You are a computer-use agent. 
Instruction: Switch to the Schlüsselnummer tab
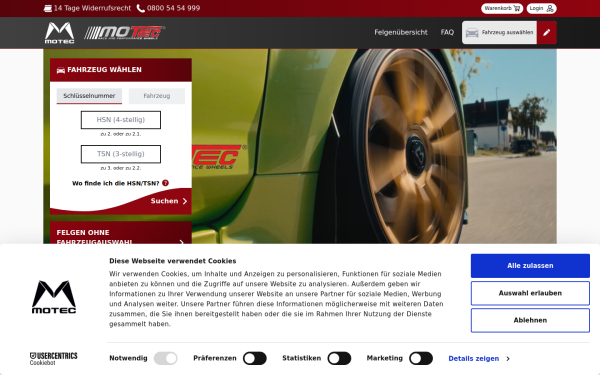[89, 96]
